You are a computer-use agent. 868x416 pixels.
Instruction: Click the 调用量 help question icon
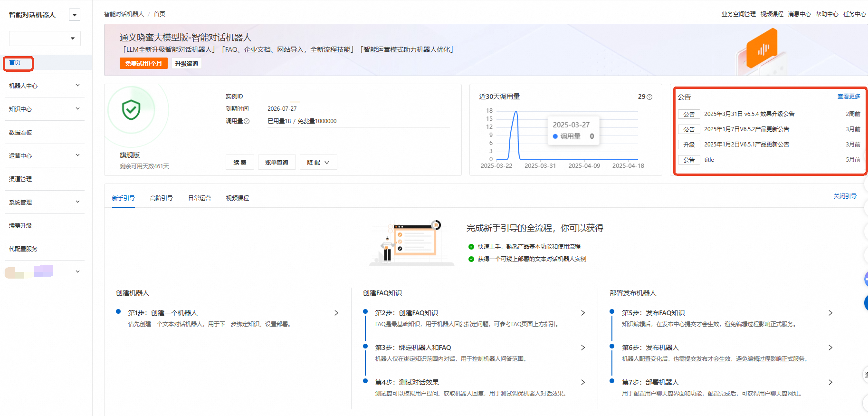(247, 121)
